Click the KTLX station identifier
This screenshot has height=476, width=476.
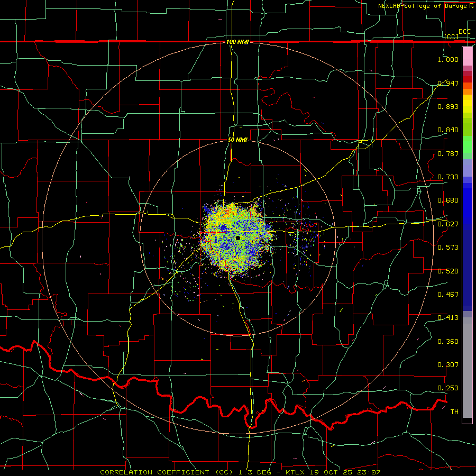(x=296, y=472)
